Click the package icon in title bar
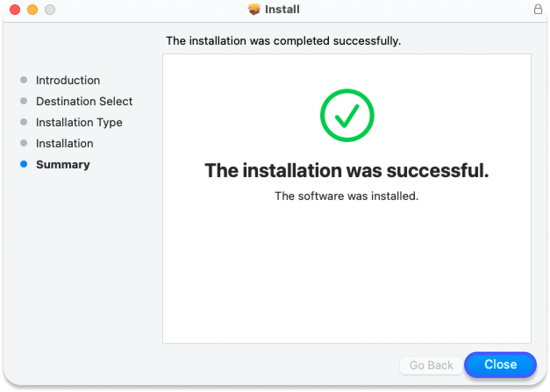The height and width of the screenshot is (392, 550). (254, 9)
